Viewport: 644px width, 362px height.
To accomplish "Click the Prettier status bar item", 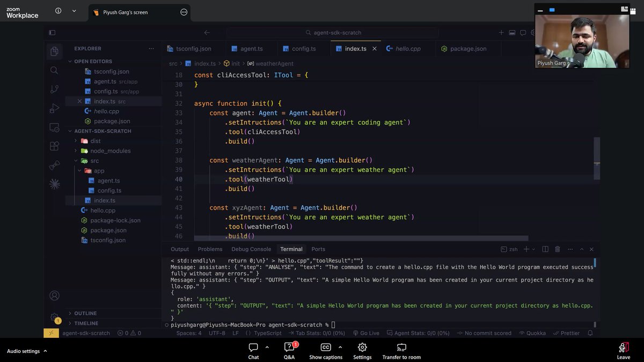I will [x=566, y=333].
